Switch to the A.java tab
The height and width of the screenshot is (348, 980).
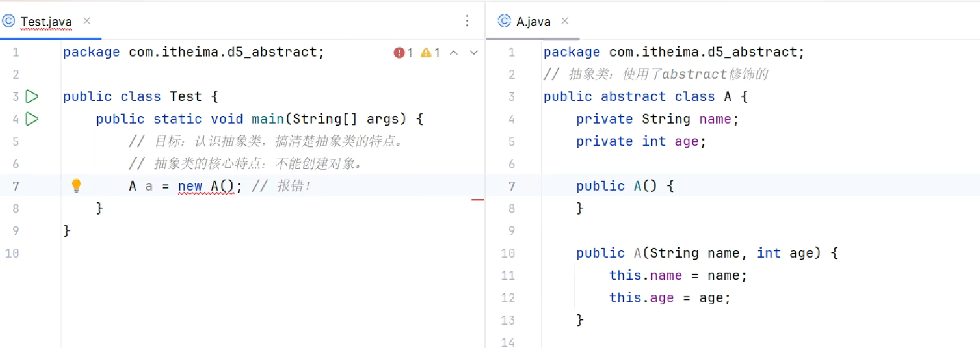(x=533, y=22)
